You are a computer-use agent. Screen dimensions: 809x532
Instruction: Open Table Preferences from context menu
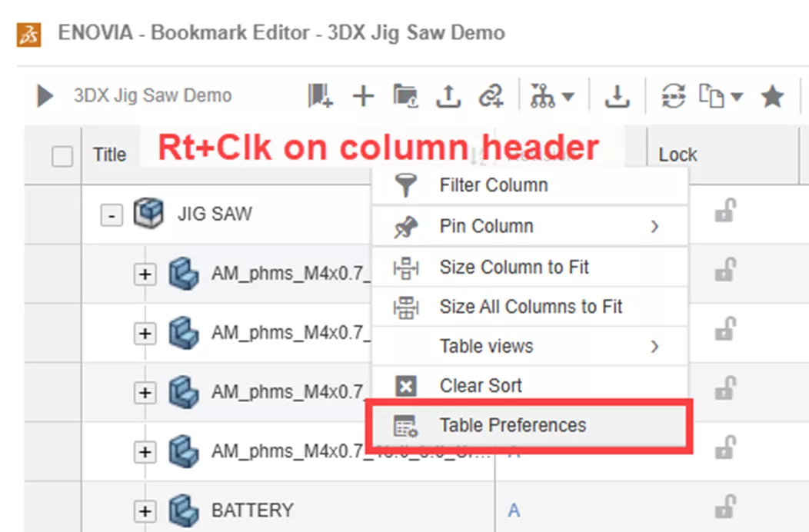[x=530, y=426]
